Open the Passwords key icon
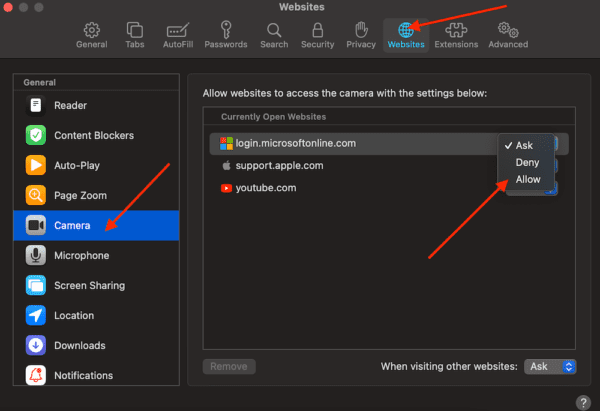Viewport: 600px width, 411px height. [226, 29]
